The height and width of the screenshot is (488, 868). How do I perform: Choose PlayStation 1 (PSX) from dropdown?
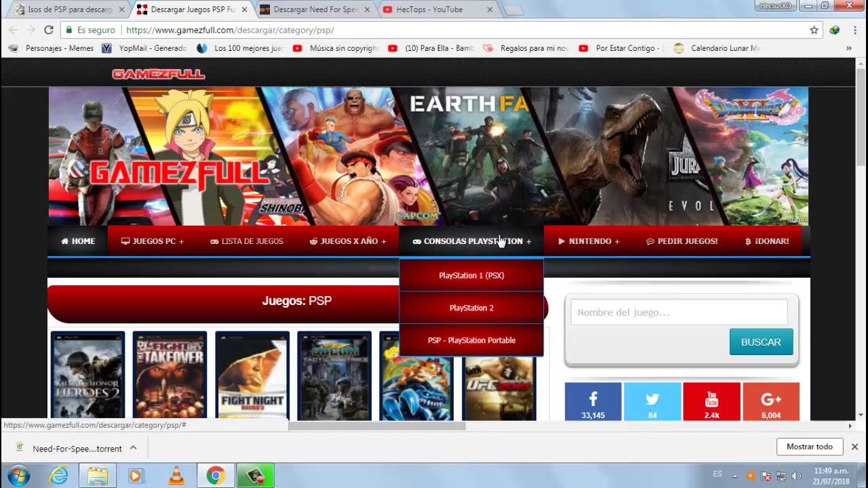pyautogui.click(x=471, y=275)
